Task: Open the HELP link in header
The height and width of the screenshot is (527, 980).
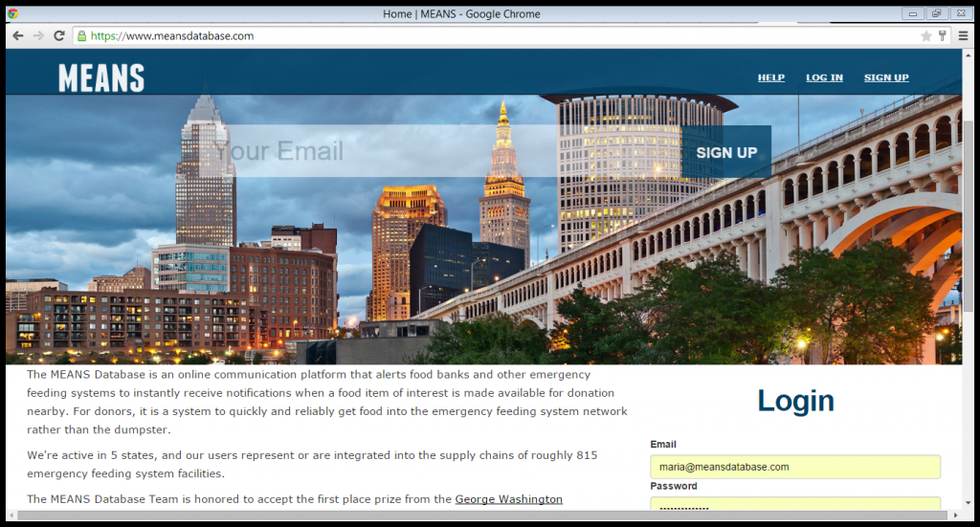Action: tap(771, 77)
